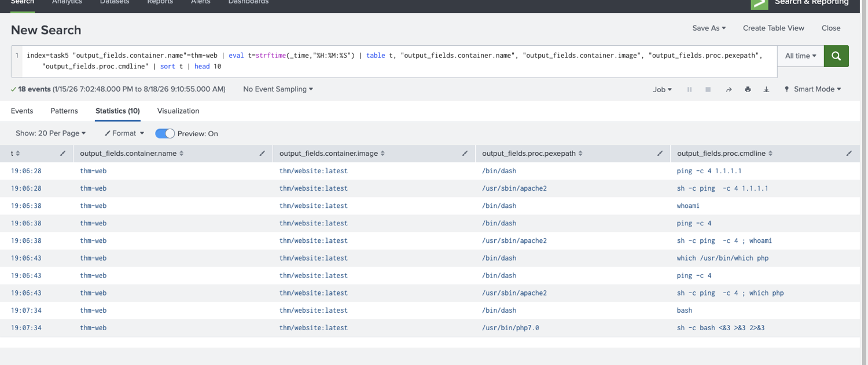Toggle the Preview On switch
The height and width of the screenshot is (365, 868).
coord(165,133)
